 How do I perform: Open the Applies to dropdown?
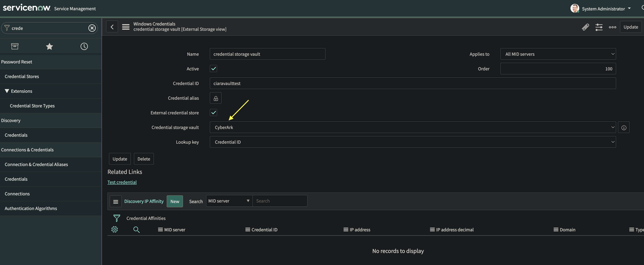click(558, 54)
